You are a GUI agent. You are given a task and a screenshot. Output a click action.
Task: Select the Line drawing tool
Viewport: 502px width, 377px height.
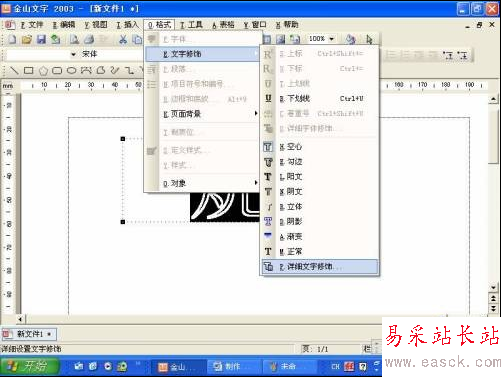pos(14,70)
